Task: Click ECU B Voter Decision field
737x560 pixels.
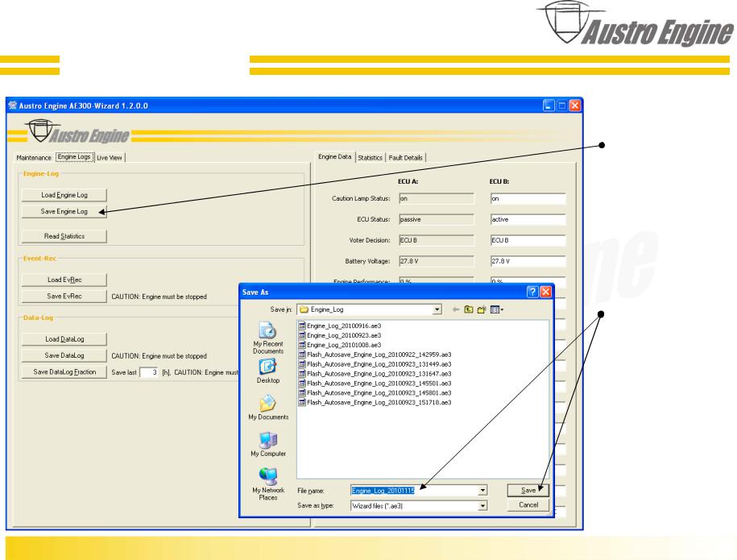Action: point(528,240)
